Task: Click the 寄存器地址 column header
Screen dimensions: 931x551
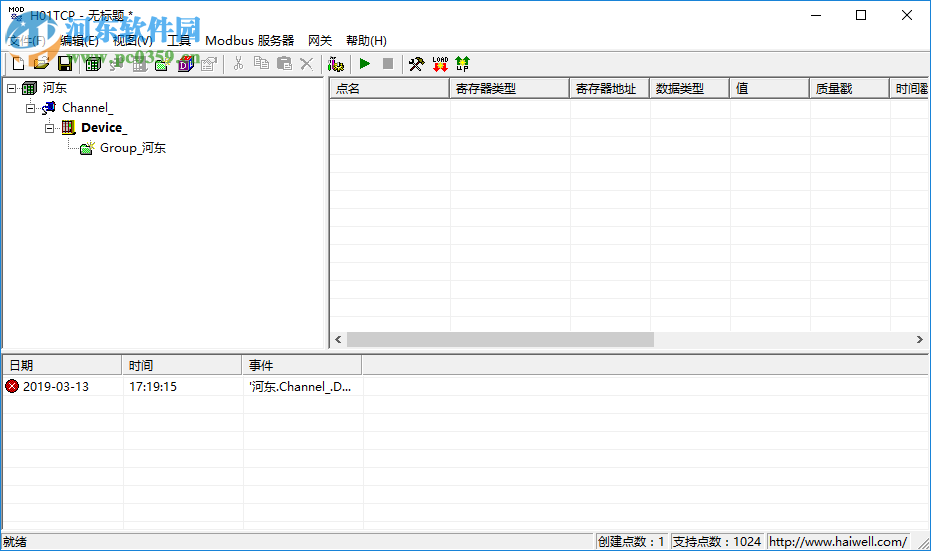Action: point(609,88)
